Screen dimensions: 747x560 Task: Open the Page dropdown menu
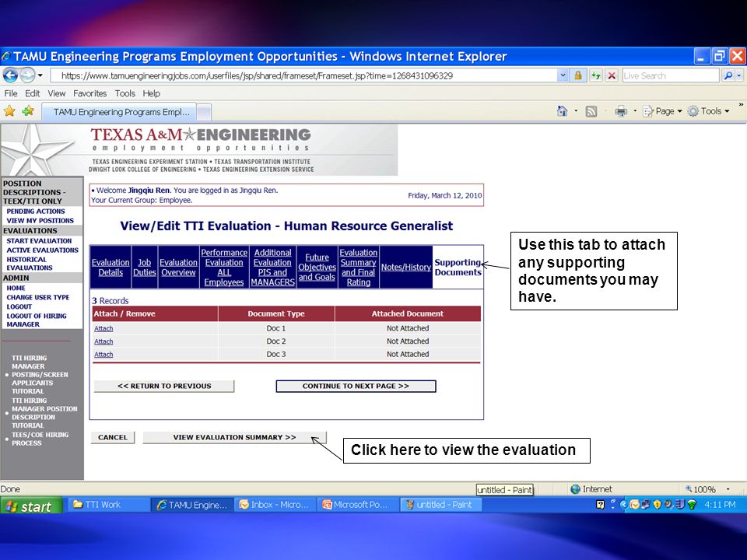coord(662,111)
